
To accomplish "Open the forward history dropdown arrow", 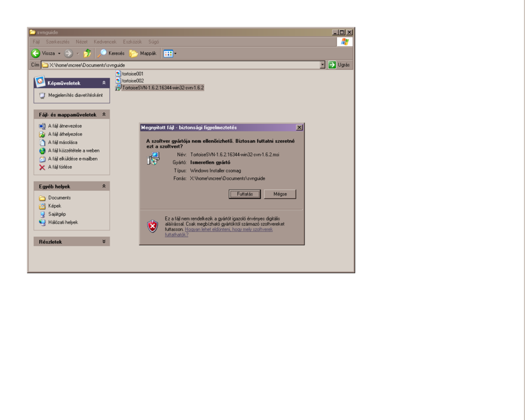I will [78, 54].
